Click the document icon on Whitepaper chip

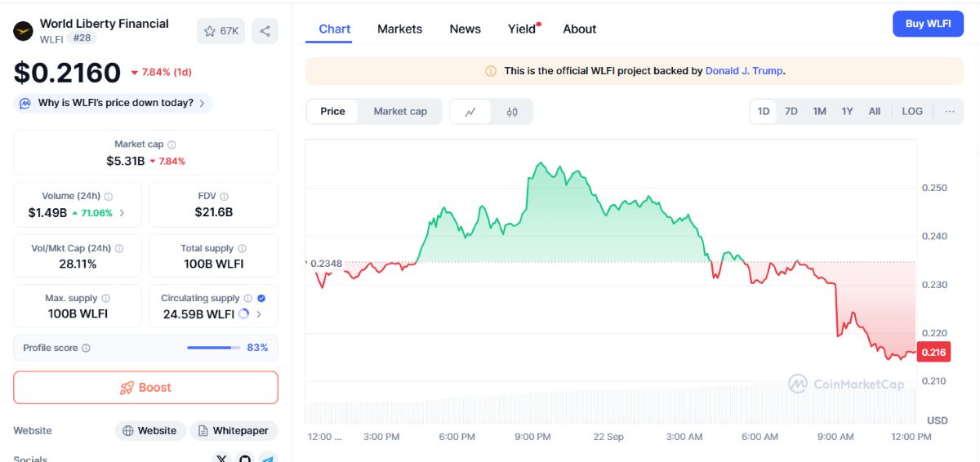point(203,431)
